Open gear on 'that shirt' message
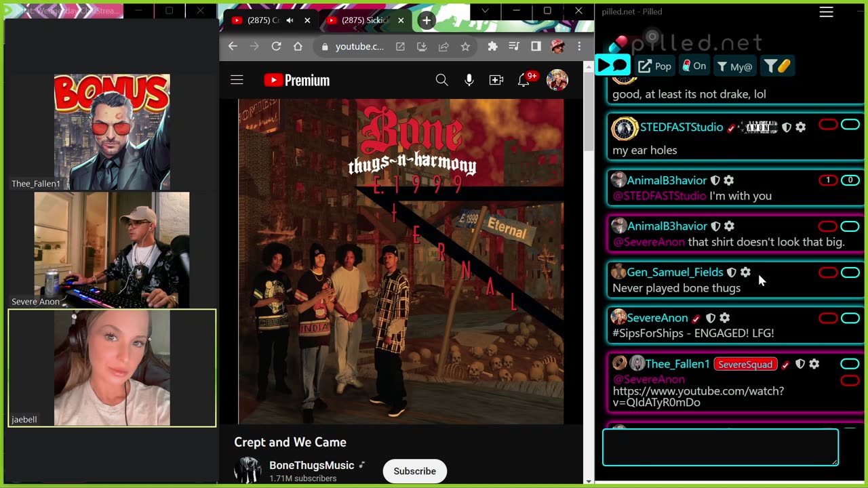 (729, 226)
